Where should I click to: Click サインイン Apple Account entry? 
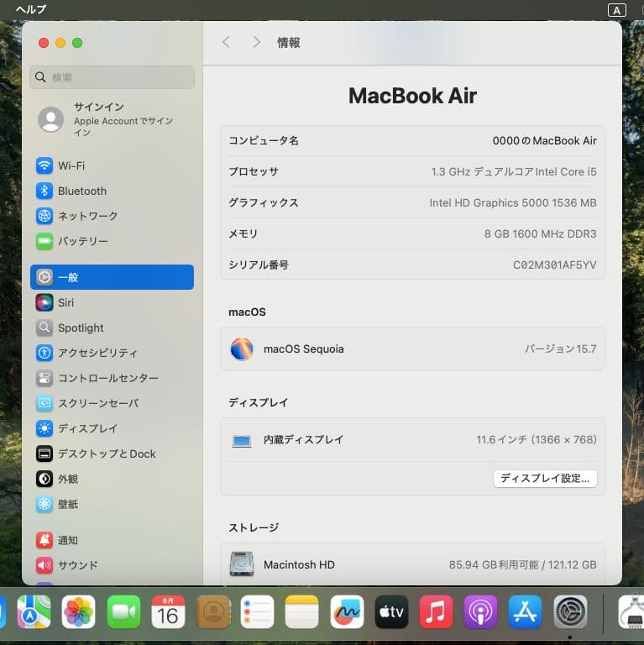[x=112, y=120]
